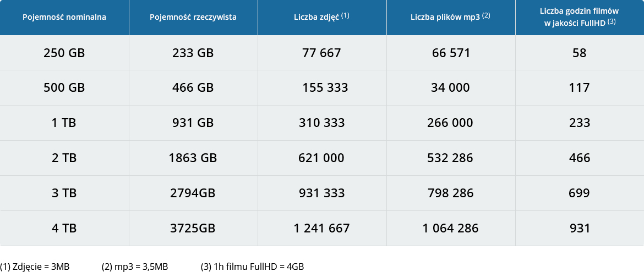Click the 1h filmu FullHD = 4GB footnote
644x272 pixels.
coord(252,267)
